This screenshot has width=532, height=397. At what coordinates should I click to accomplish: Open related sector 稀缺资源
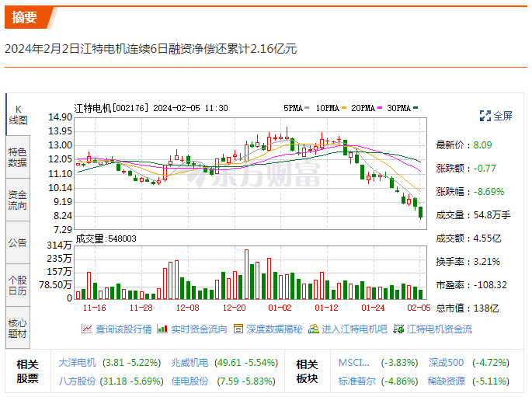pos(447,381)
